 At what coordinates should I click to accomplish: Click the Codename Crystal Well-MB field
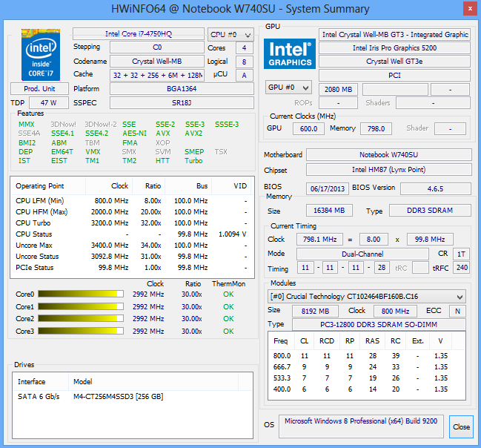coord(157,61)
